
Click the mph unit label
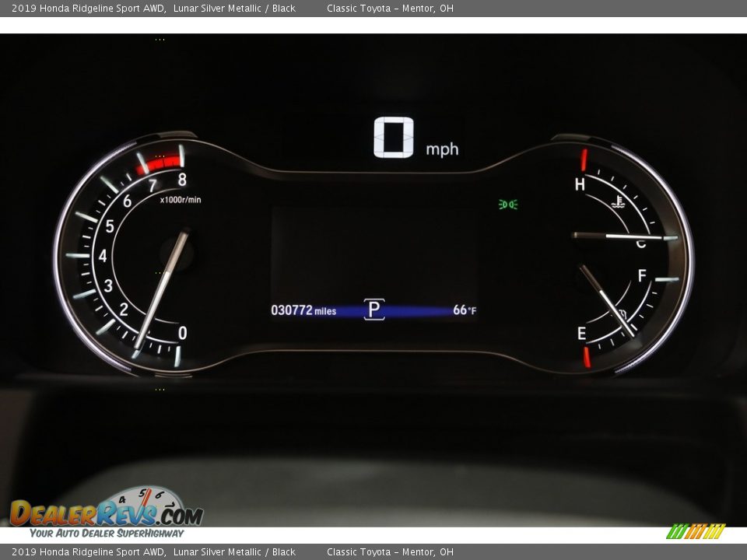(442, 149)
